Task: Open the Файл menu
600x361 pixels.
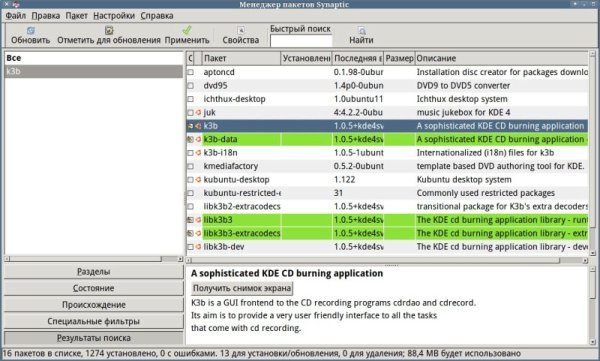Action: tap(16, 16)
